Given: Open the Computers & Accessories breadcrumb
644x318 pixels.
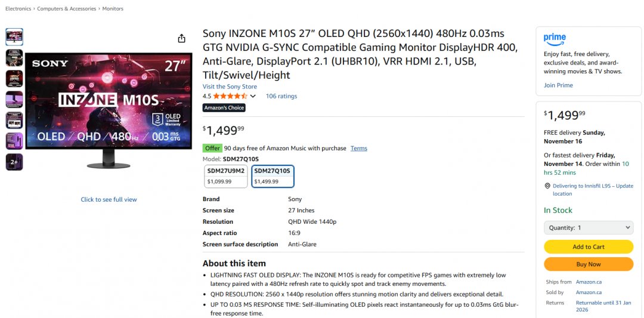Looking at the screenshot, I should [x=67, y=9].
